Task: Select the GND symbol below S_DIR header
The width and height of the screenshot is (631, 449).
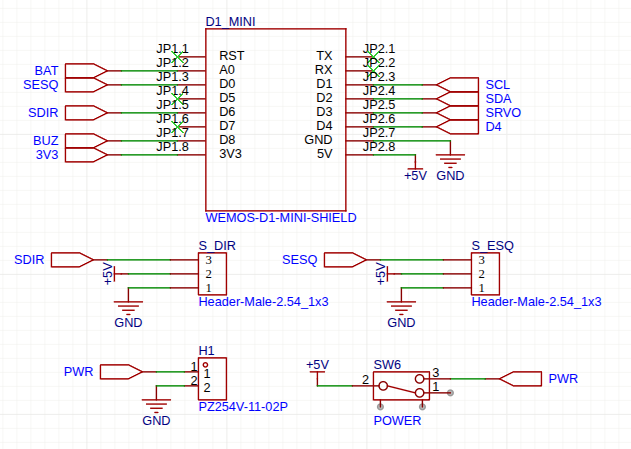Action: pos(128,308)
